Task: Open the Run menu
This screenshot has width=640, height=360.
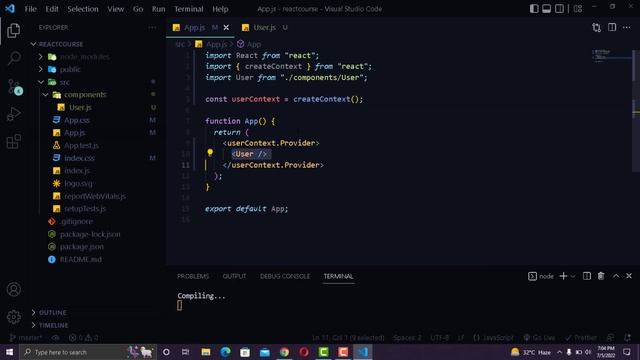Action: pyautogui.click(x=158, y=9)
